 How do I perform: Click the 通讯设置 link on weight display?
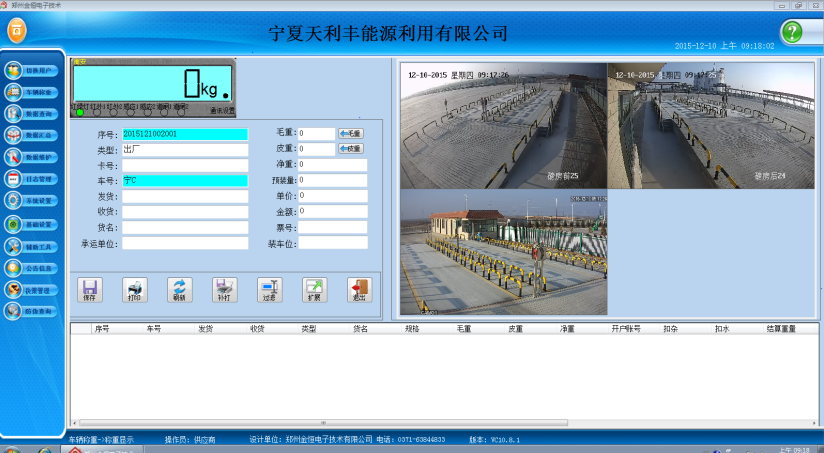click(222, 110)
